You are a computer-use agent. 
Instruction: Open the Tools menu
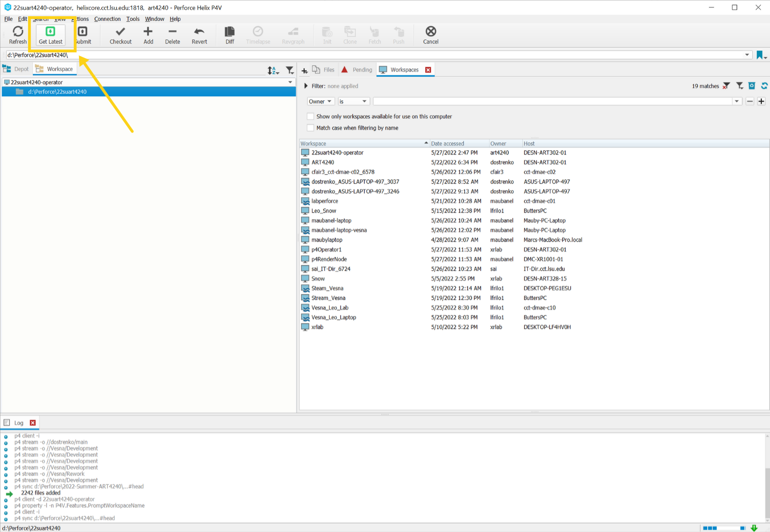pyautogui.click(x=133, y=19)
